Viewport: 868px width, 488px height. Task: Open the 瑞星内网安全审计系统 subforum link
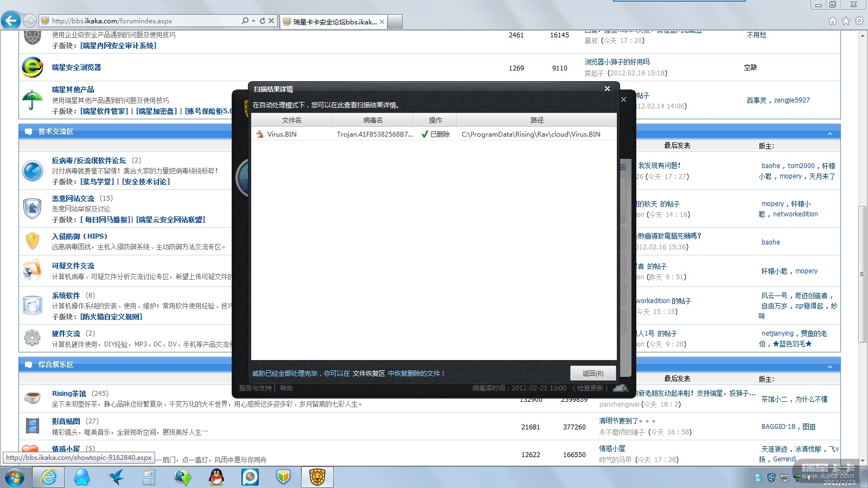pyautogui.click(x=118, y=46)
